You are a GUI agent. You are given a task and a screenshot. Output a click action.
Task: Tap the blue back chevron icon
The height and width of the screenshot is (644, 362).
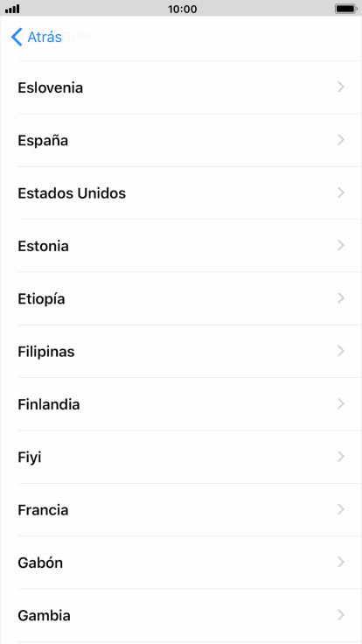click(x=17, y=37)
